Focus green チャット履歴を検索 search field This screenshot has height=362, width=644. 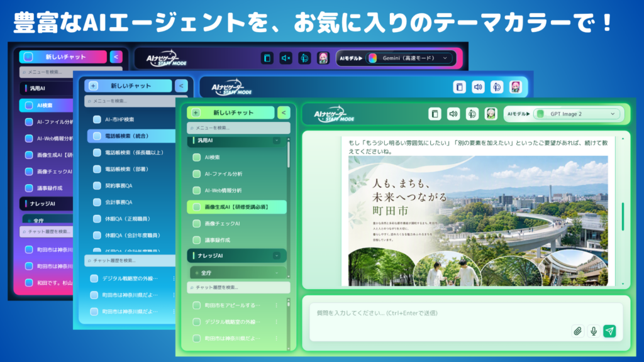(x=238, y=287)
